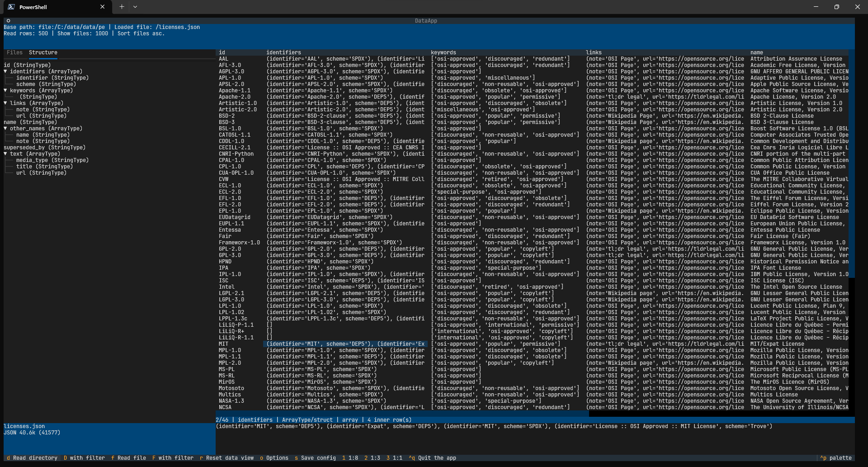Image resolution: width=868 pixels, height=467 pixels.
Task: Open the command palette
Action: (836, 458)
